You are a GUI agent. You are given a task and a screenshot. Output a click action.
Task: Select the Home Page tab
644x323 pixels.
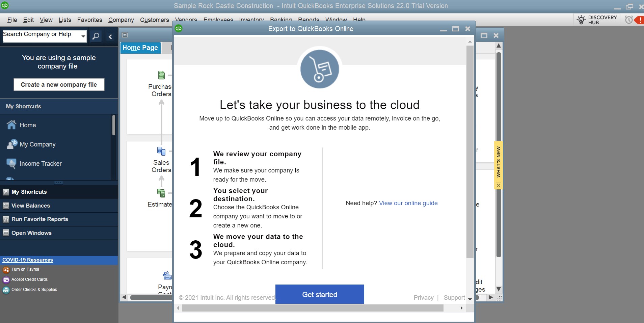140,48
